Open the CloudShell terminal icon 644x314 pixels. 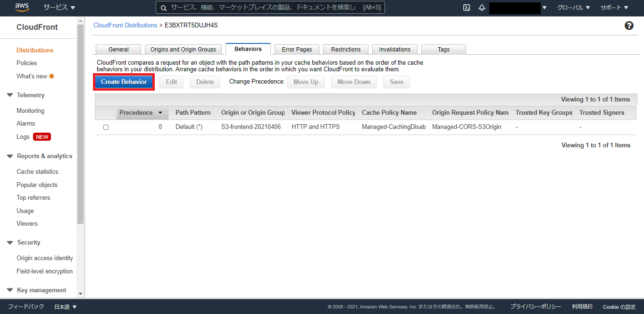pyautogui.click(x=467, y=8)
